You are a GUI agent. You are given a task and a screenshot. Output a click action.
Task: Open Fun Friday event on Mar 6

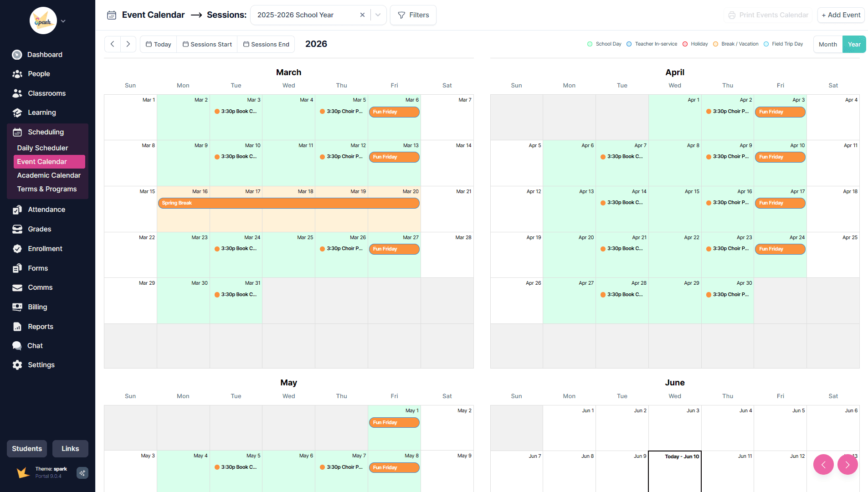point(394,112)
